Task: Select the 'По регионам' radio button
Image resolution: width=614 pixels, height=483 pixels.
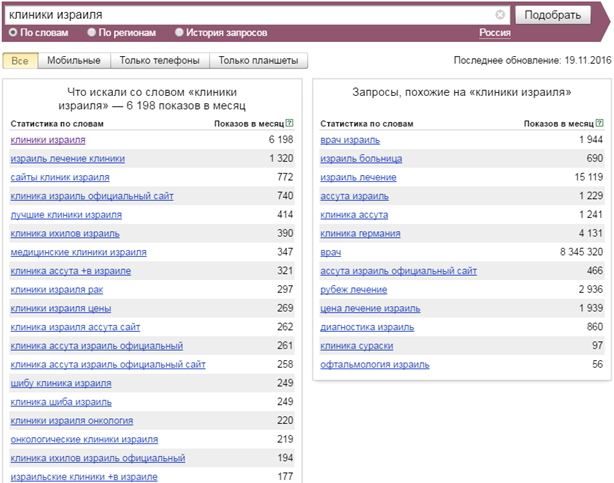Action: pyautogui.click(x=91, y=32)
